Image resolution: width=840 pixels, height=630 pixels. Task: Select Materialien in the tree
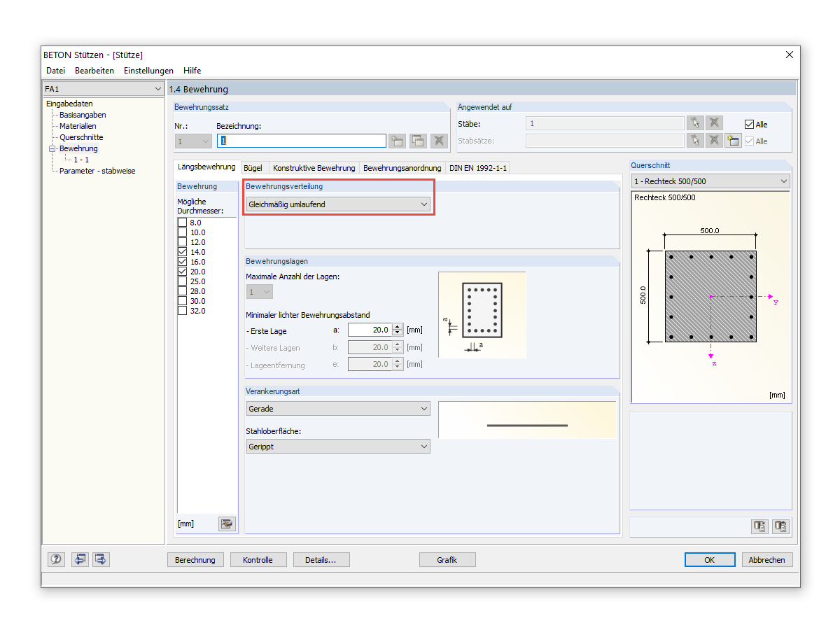point(78,126)
